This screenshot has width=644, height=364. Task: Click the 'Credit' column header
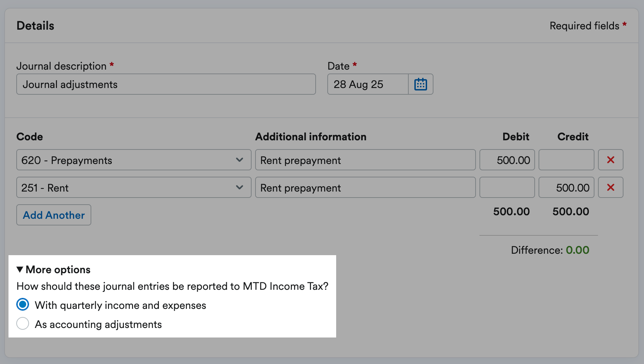(573, 137)
